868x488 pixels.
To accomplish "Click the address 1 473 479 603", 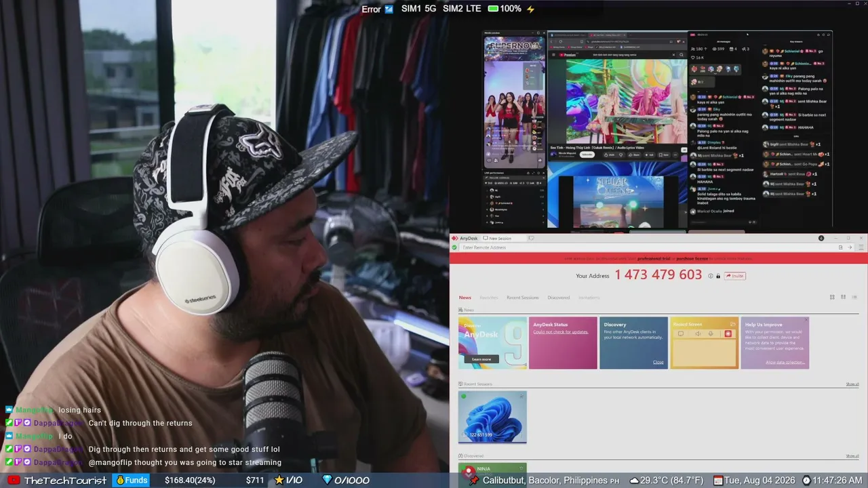I will coord(658,275).
